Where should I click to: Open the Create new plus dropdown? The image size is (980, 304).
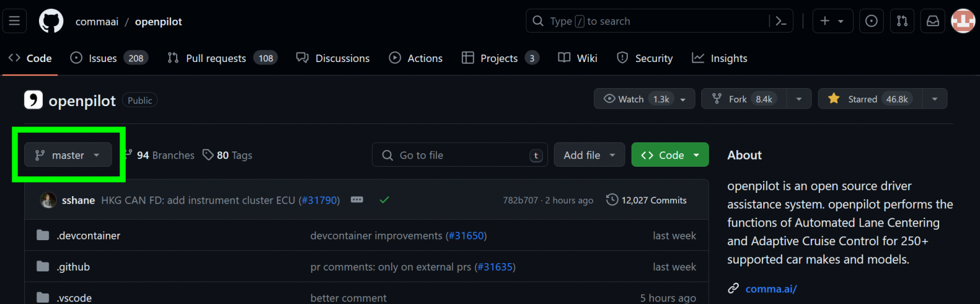(x=832, y=21)
